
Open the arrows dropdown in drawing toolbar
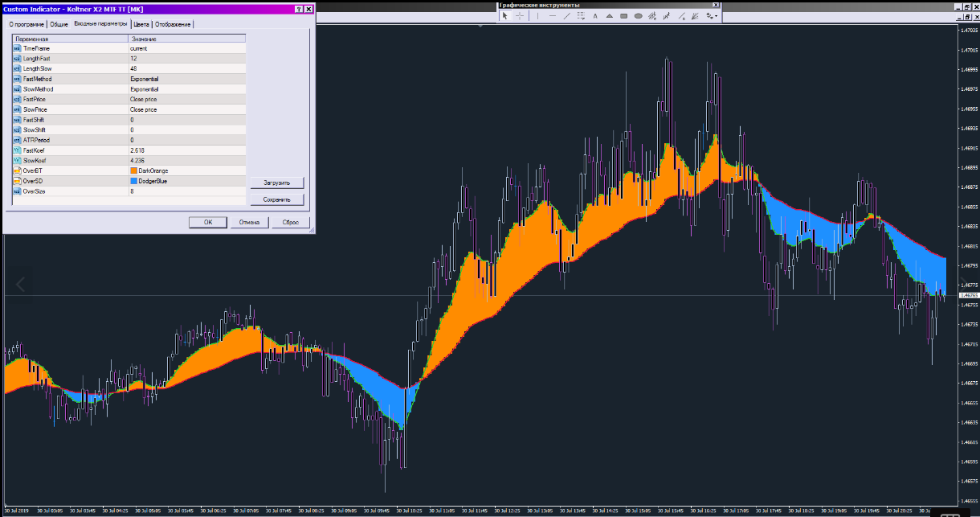[x=713, y=15]
